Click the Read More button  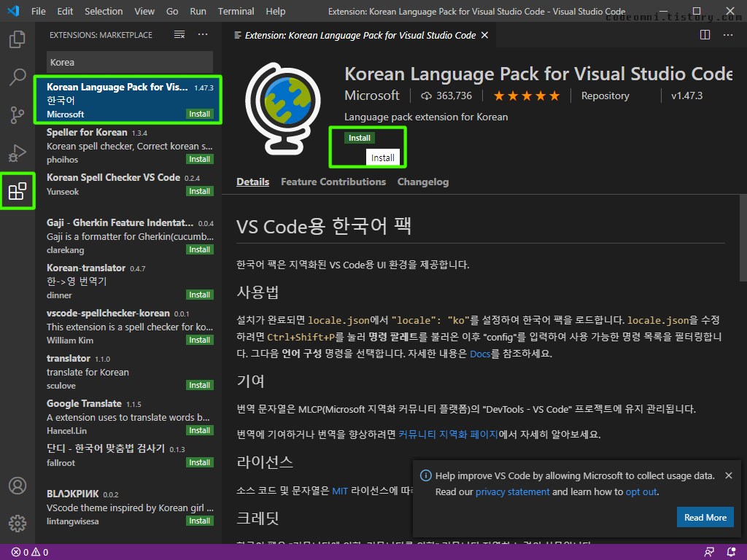point(705,517)
